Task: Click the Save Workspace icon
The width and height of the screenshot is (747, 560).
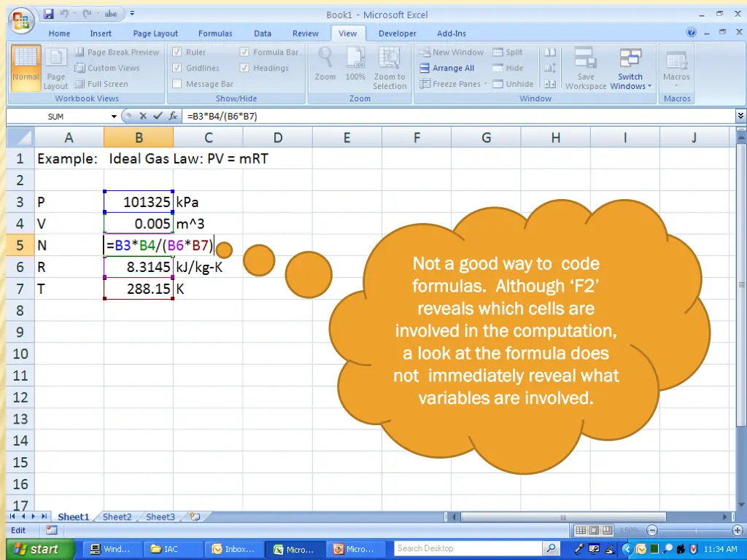Action: point(585,60)
